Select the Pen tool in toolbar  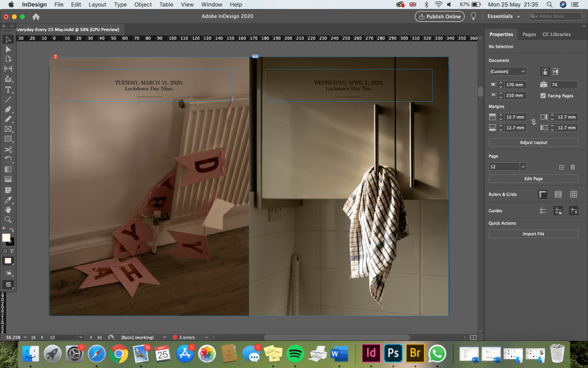(x=9, y=109)
